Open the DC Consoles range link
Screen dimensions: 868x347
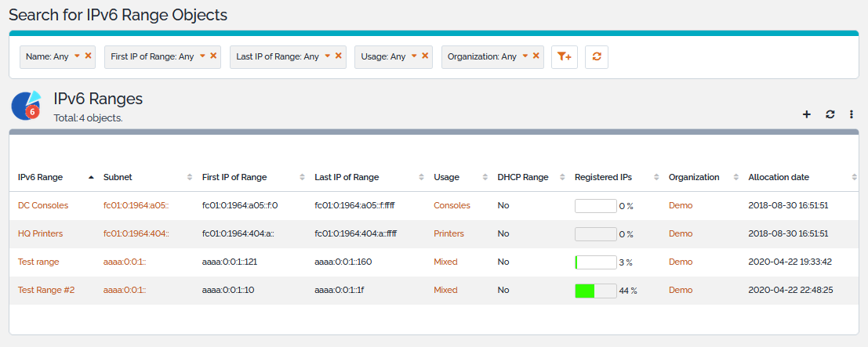coord(43,205)
